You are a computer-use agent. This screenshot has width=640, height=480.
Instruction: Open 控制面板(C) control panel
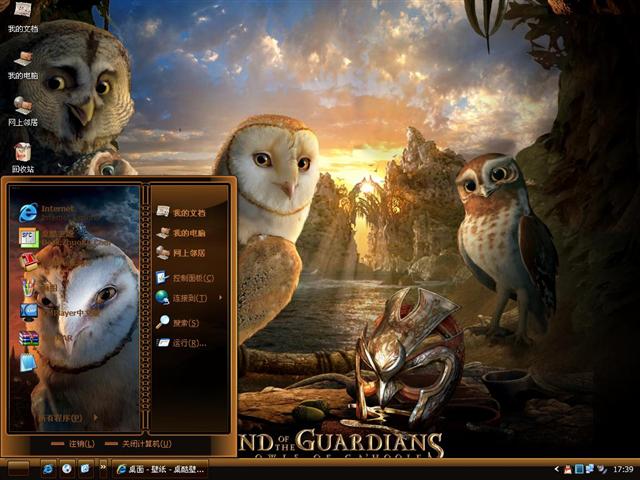[x=185, y=278]
